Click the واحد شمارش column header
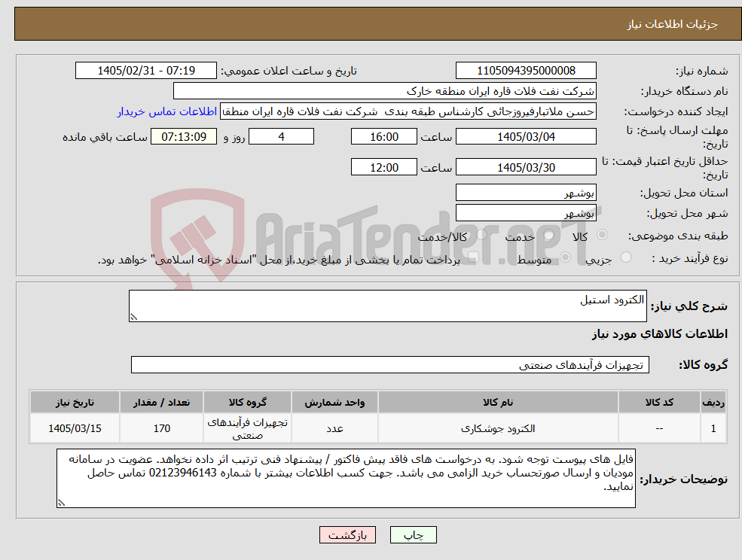This screenshot has height=560, width=742. pos(334,402)
